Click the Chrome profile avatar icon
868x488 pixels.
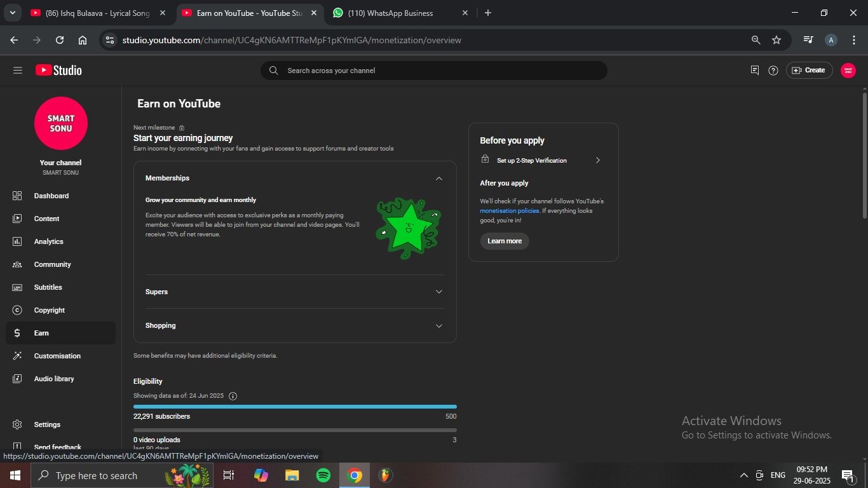pos(831,40)
